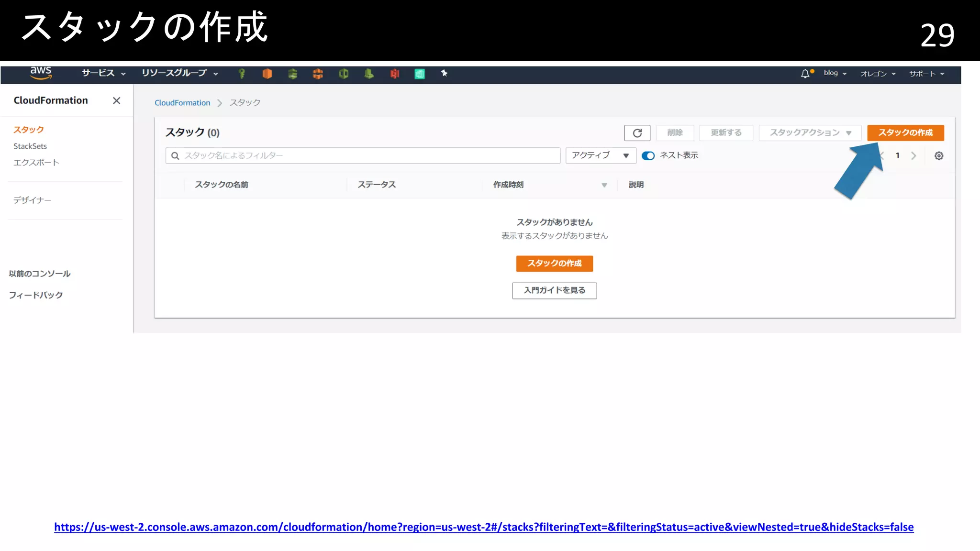Screen dimensions: 980x551
Task: Open the orange cloud-shaped service shortcut
Action: click(x=318, y=74)
